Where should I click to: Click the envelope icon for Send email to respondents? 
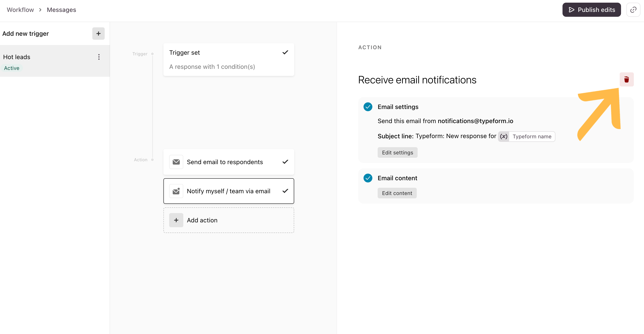coord(176,162)
